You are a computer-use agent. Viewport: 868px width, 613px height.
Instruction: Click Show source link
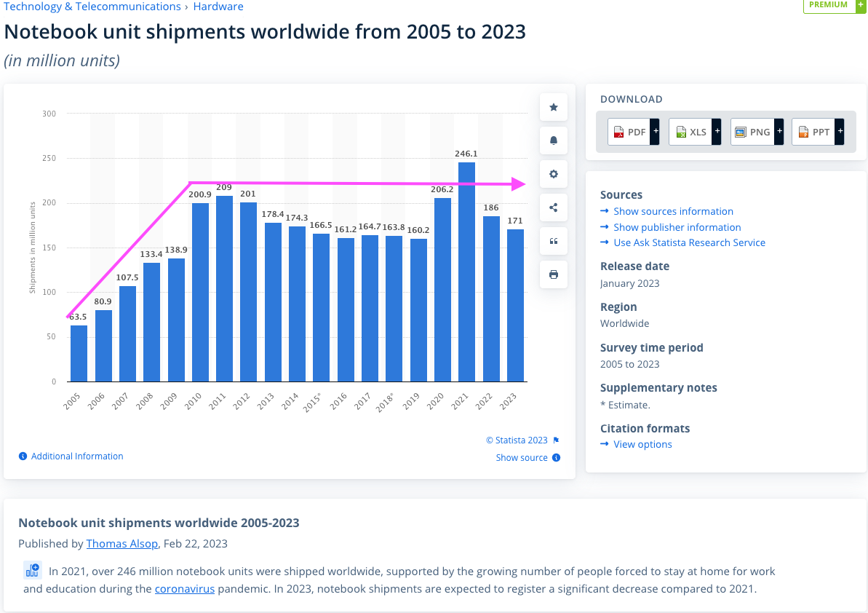(x=522, y=457)
